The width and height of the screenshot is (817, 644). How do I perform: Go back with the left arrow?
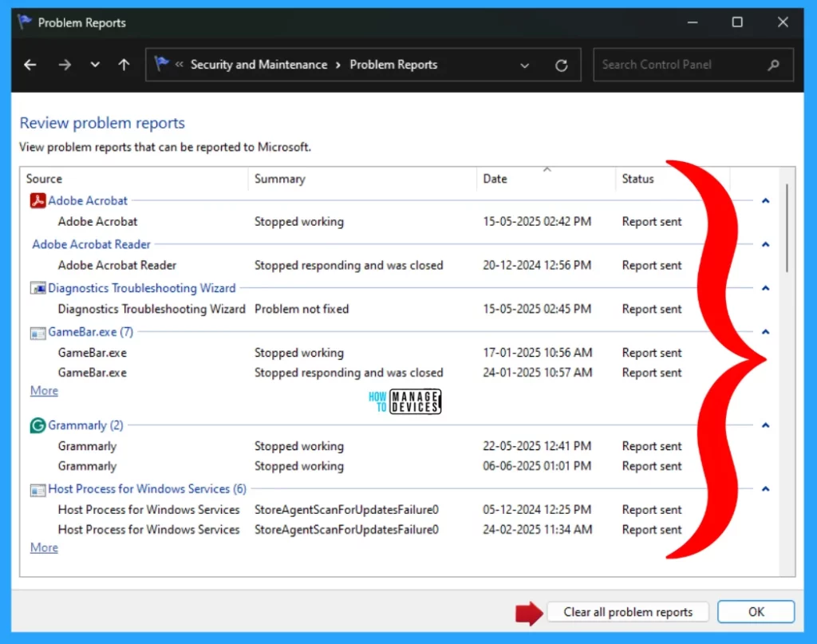(30, 65)
